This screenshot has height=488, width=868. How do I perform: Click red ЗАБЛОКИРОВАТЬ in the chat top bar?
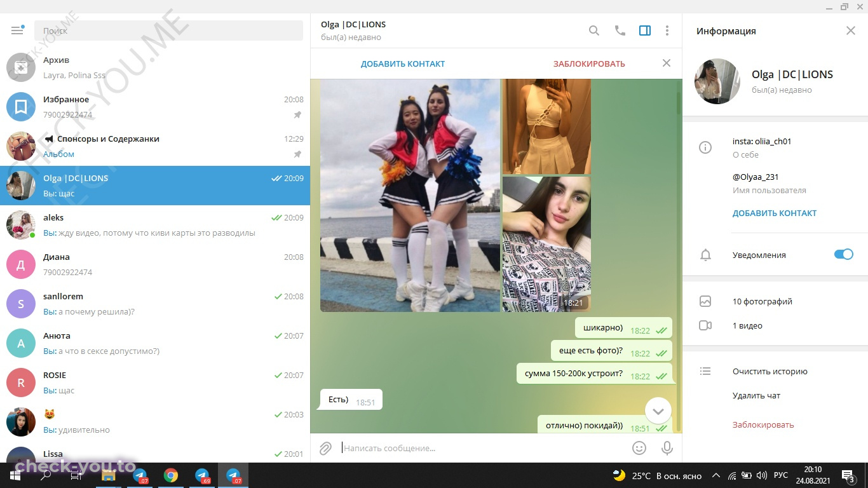589,64
